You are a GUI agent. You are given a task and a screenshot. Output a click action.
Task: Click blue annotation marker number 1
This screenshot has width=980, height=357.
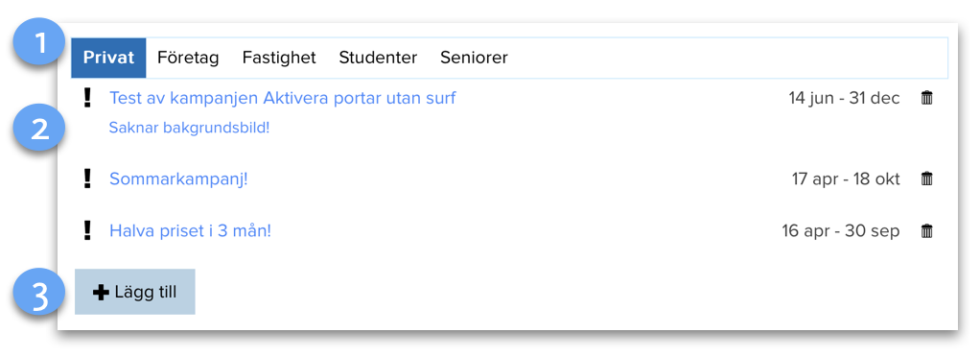[x=41, y=44]
